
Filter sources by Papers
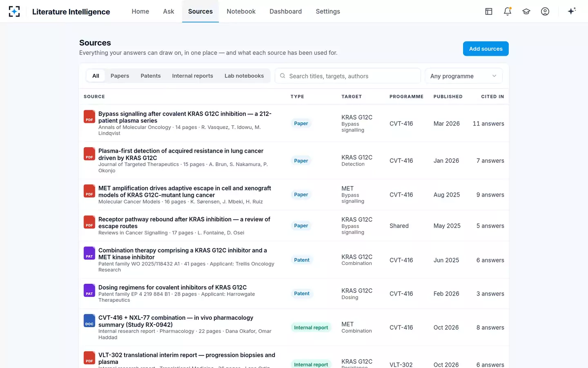tap(120, 76)
